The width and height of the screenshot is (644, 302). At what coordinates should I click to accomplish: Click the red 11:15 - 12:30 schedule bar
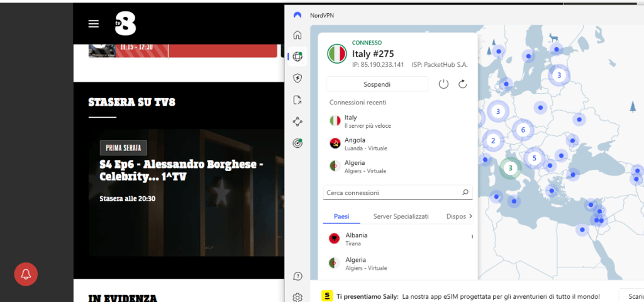coord(197,50)
